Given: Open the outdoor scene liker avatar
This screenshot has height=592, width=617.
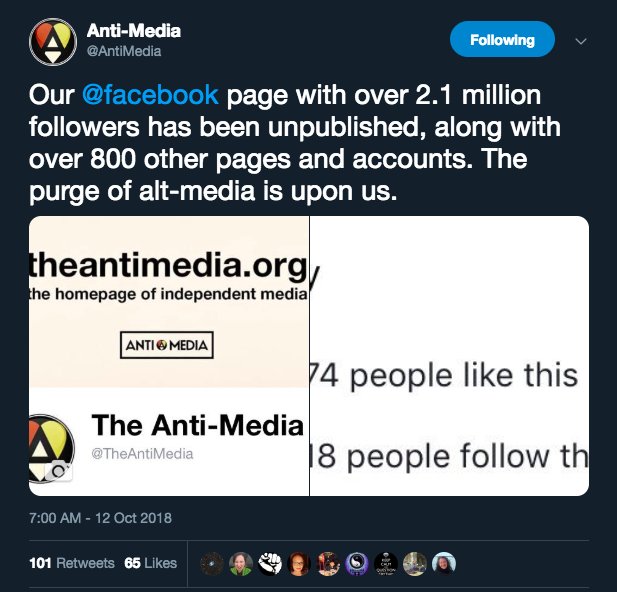Looking at the screenshot, I should [x=414, y=563].
